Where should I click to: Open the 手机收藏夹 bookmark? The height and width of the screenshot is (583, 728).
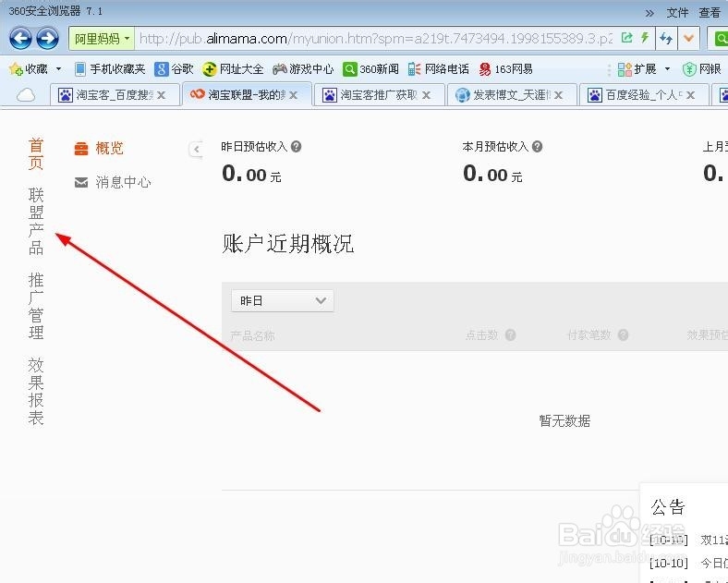(110, 69)
